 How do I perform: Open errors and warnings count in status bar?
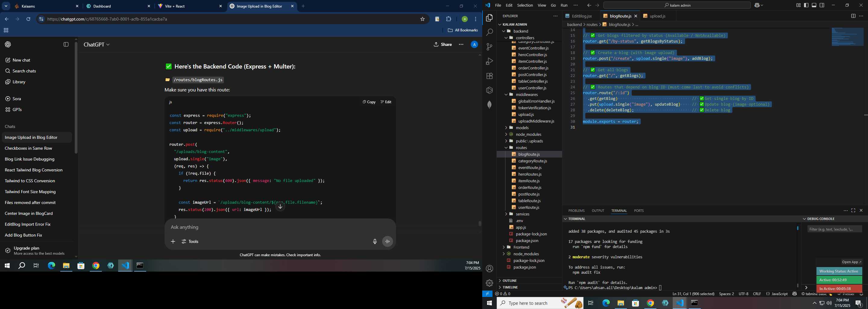point(503,294)
